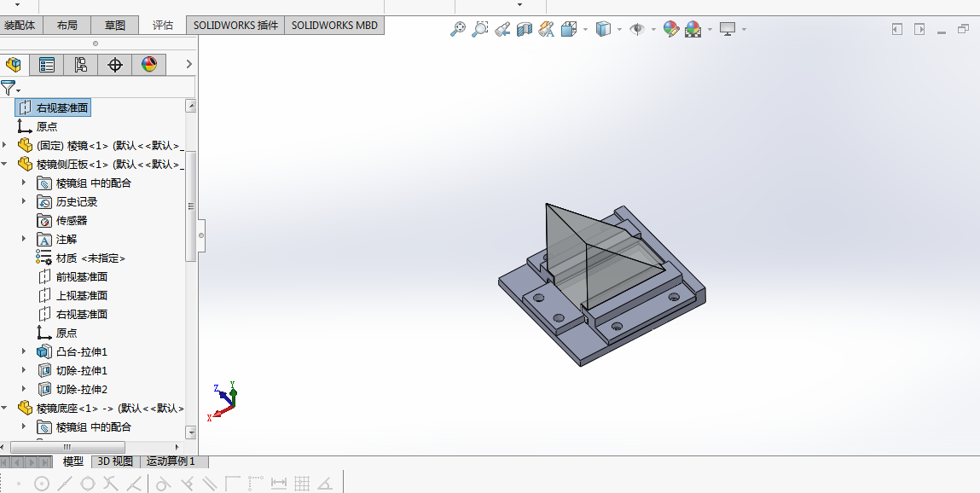The image size is (980, 493).
Task: Expand the 注解 folder
Action: click(x=25, y=239)
